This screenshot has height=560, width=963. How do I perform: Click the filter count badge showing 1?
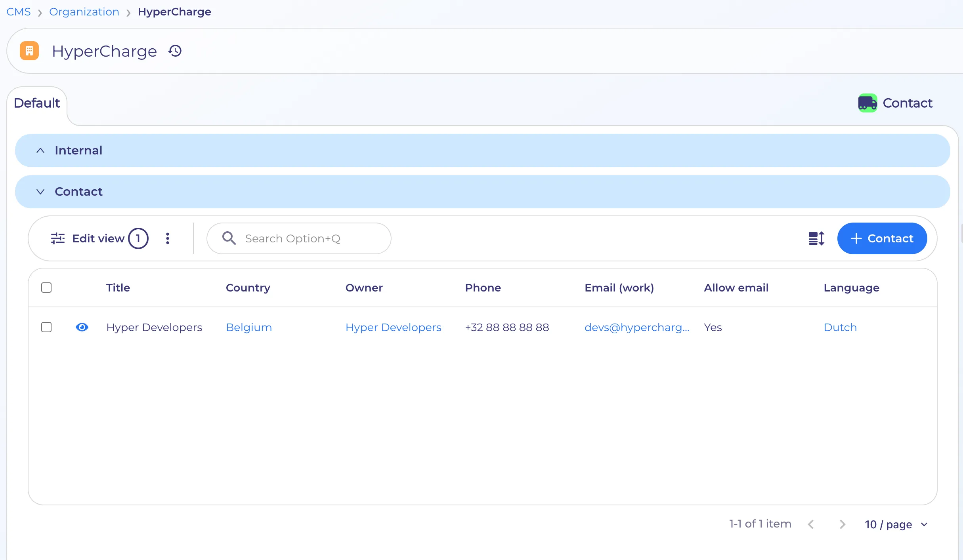pos(138,238)
